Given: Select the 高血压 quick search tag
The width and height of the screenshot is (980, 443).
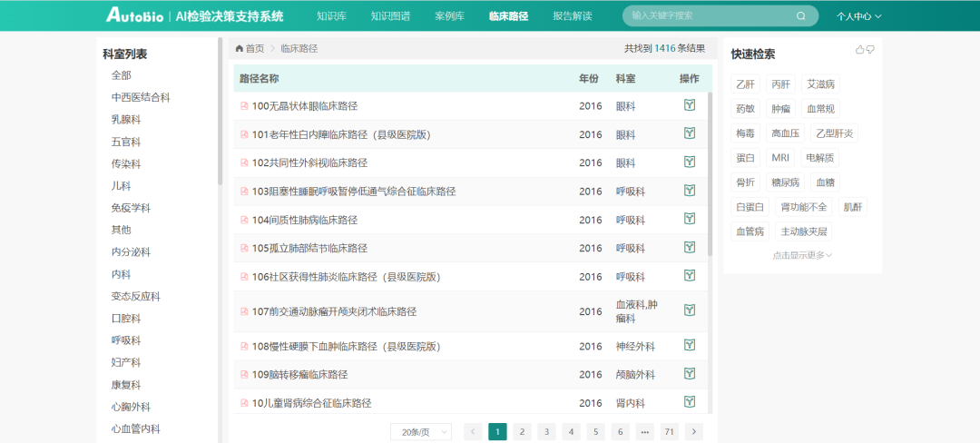Looking at the screenshot, I should (x=785, y=133).
